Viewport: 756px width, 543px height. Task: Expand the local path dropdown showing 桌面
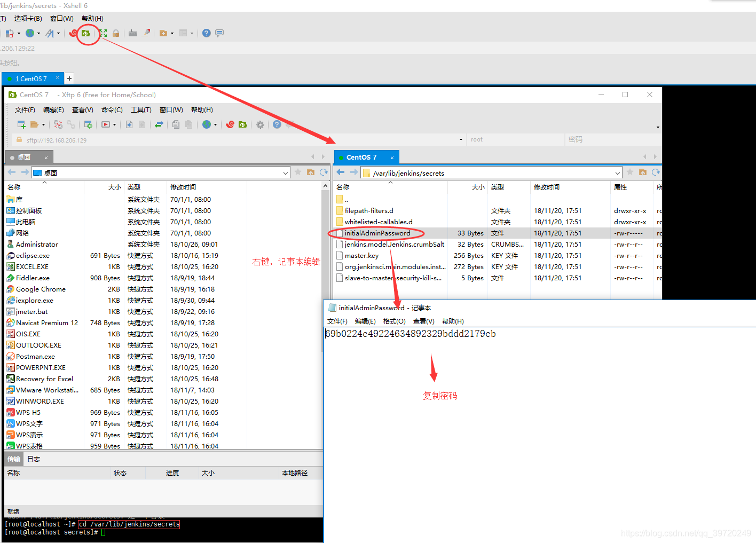click(286, 173)
